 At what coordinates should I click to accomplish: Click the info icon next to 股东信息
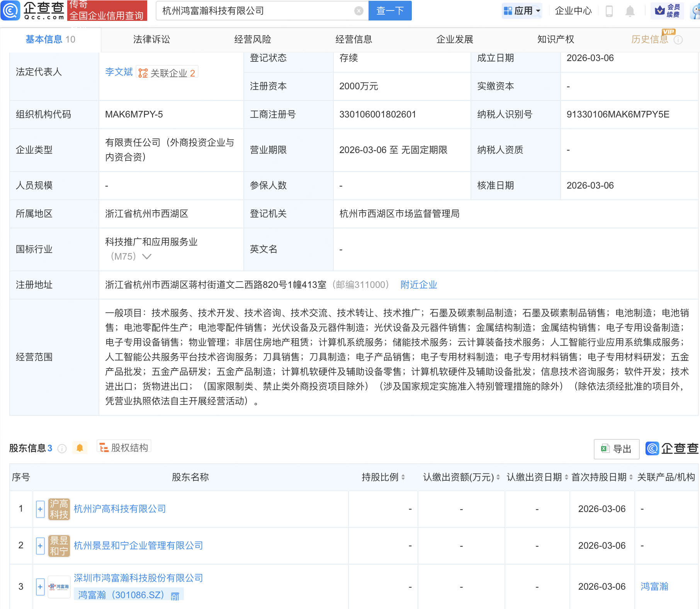62,449
